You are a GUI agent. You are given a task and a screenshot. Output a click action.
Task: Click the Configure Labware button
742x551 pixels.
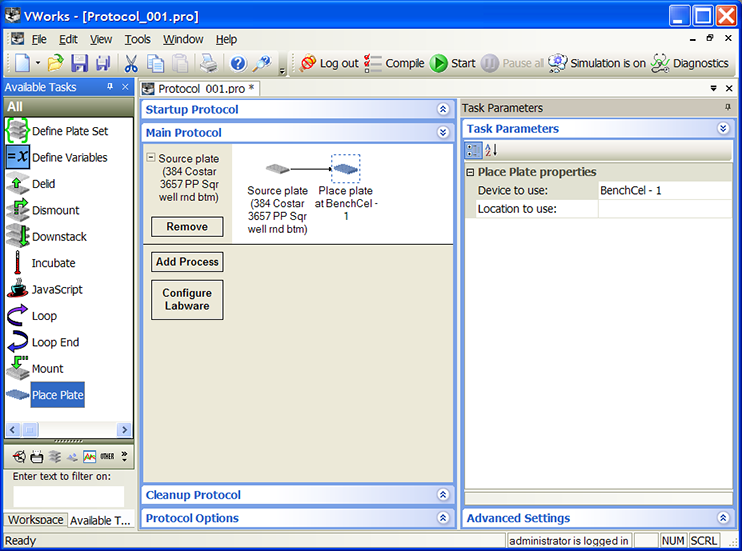tap(187, 300)
